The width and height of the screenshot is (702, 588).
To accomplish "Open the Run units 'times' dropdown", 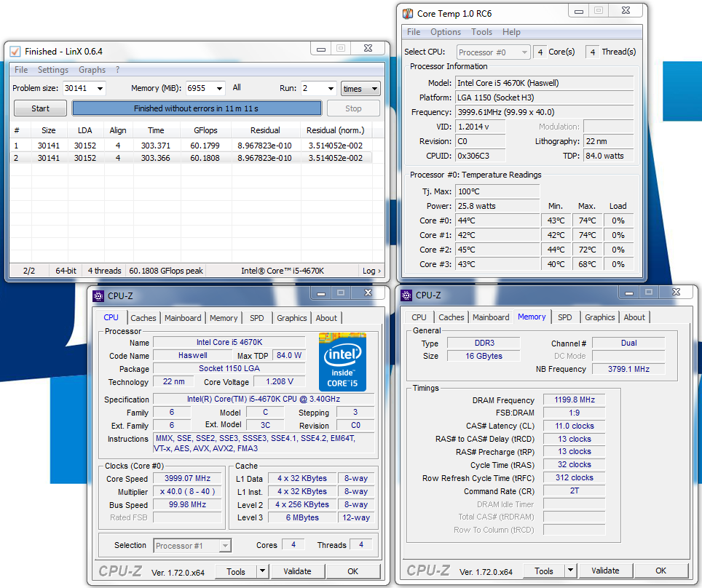I will (x=374, y=88).
